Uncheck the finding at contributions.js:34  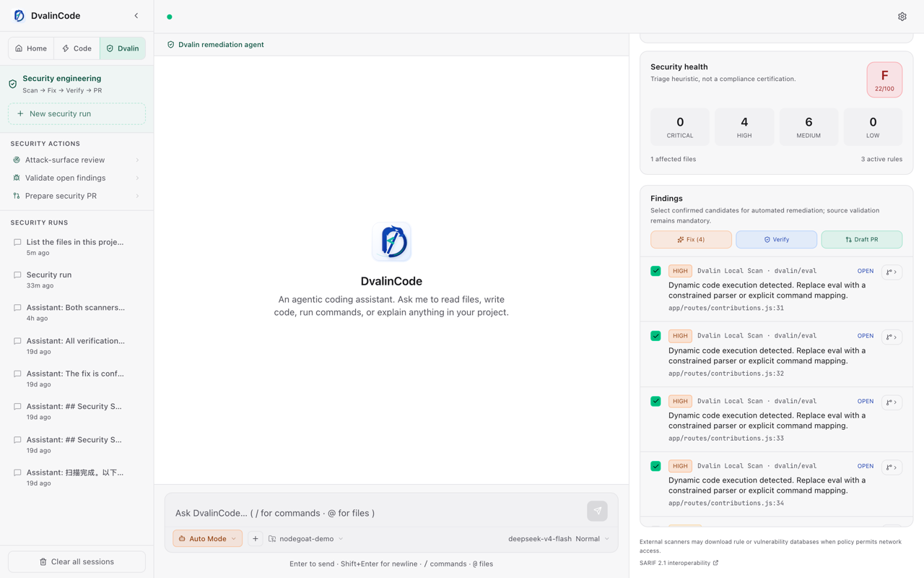655,466
